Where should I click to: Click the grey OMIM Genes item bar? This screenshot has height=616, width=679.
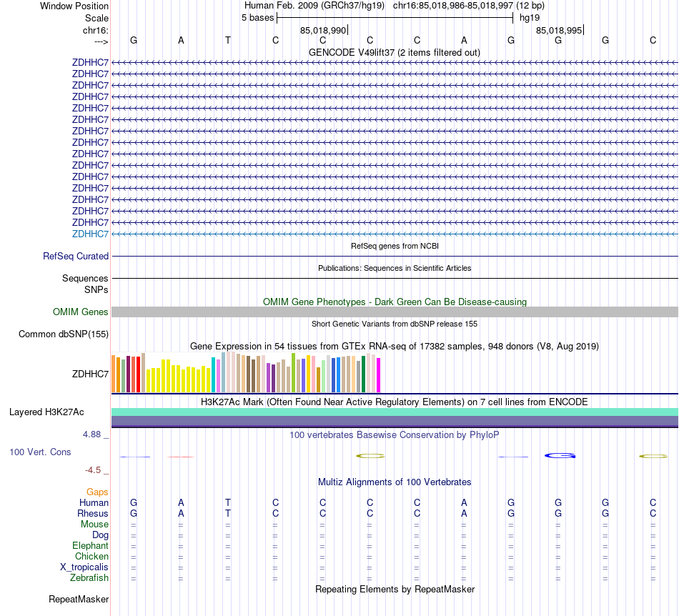(x=395, y=312)
